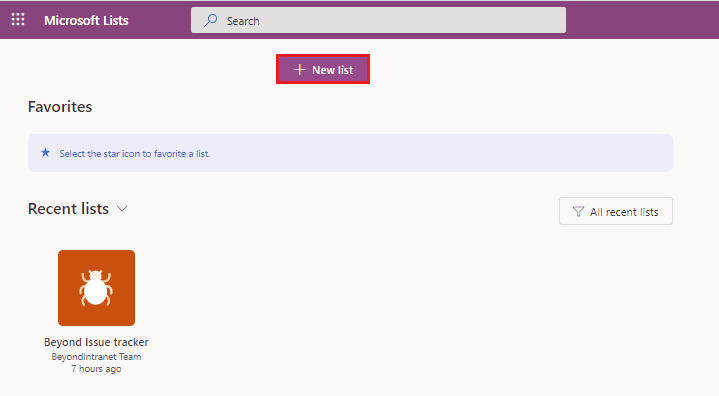Focus the Search input field

point(378,20)
